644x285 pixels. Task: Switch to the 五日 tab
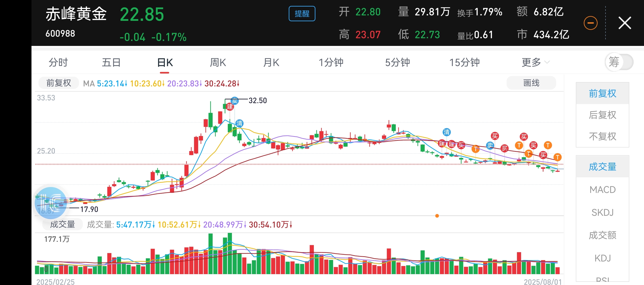(111, 62)
